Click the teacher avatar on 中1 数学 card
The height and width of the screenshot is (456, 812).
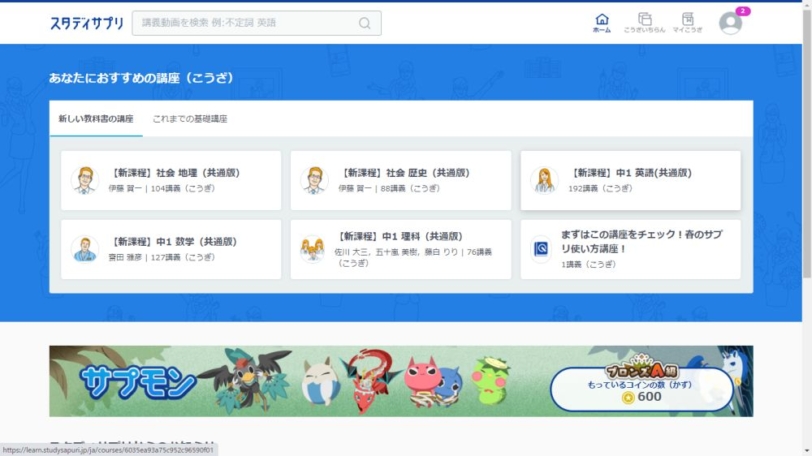click(85, 249)
